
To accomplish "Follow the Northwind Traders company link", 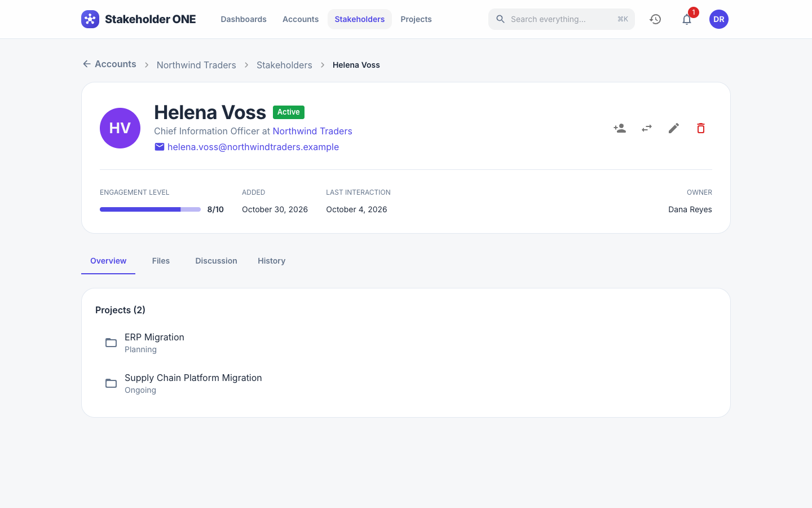I will coord(312,131).
